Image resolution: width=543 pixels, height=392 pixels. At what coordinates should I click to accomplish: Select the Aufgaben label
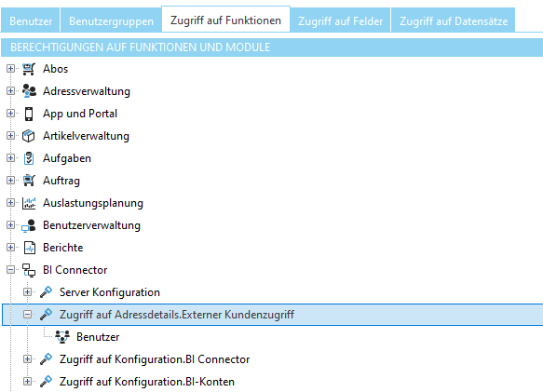tap(67, 158)
